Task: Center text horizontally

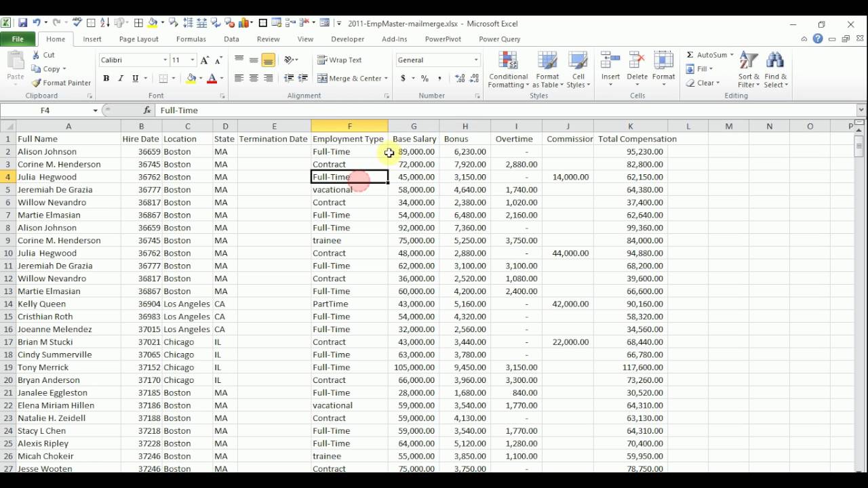Action: pyautogui.click(x=254, y=79)
